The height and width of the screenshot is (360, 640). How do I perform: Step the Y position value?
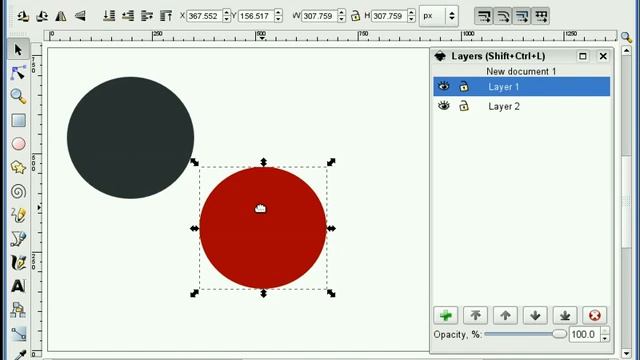pyautogui.click(x=278, y=16)
